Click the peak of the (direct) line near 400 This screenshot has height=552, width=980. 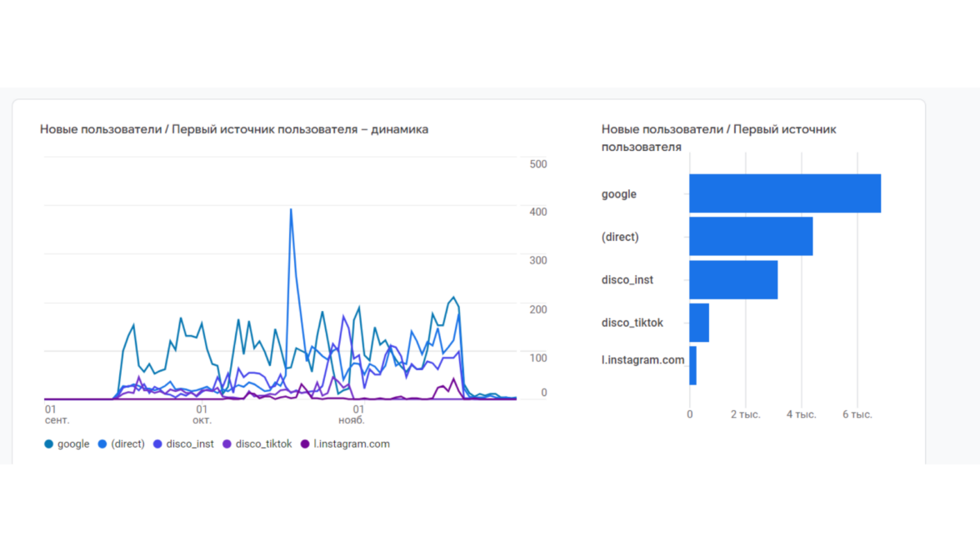[x=291, y=210]
